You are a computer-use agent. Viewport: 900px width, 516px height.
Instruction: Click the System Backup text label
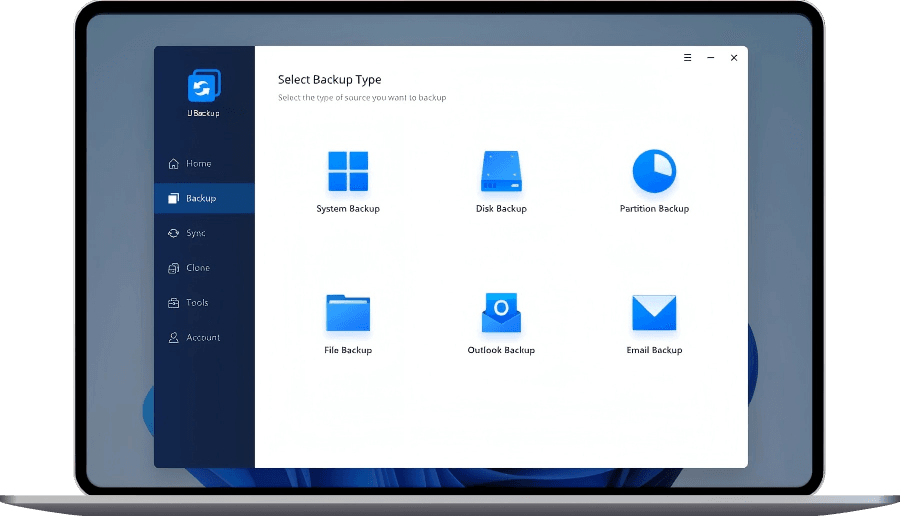(347, 209)
